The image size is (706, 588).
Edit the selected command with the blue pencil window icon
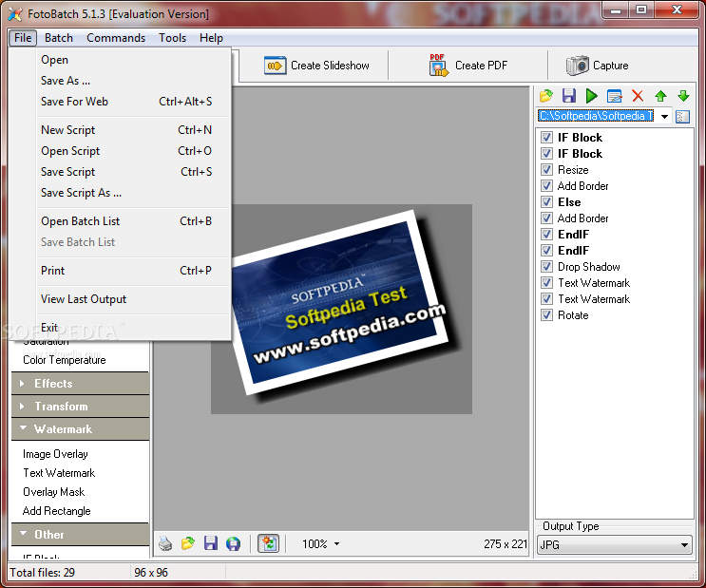point(615,96)
